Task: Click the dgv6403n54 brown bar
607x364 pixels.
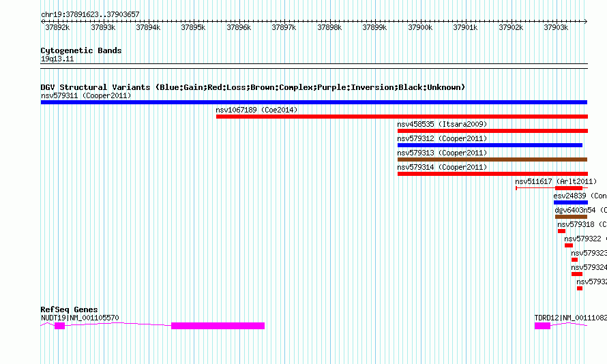Action: tap(571, 217)
